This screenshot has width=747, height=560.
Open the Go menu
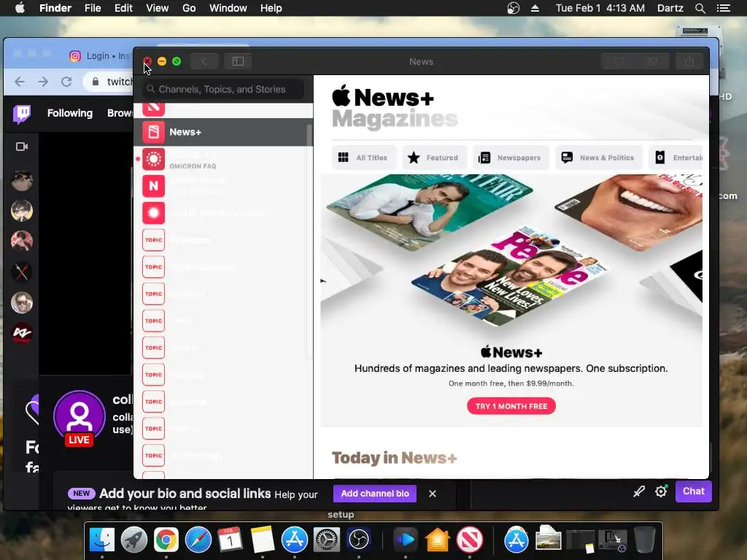[x=189, y=8]
